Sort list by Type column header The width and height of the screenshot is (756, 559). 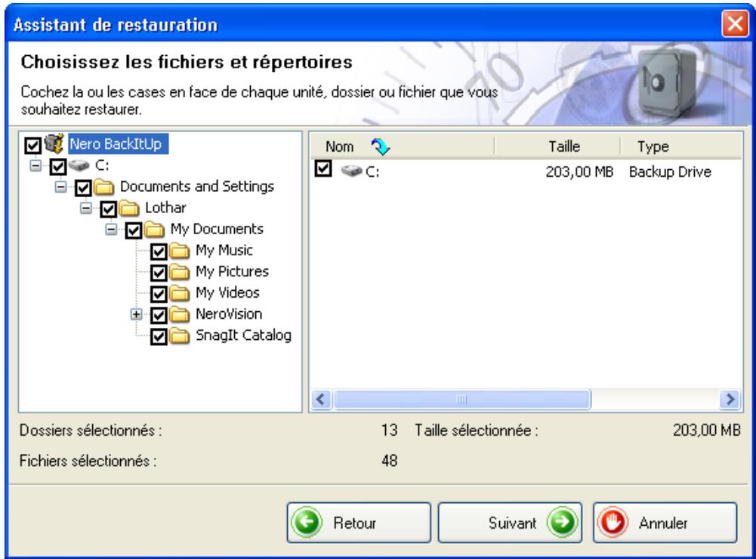680,146
